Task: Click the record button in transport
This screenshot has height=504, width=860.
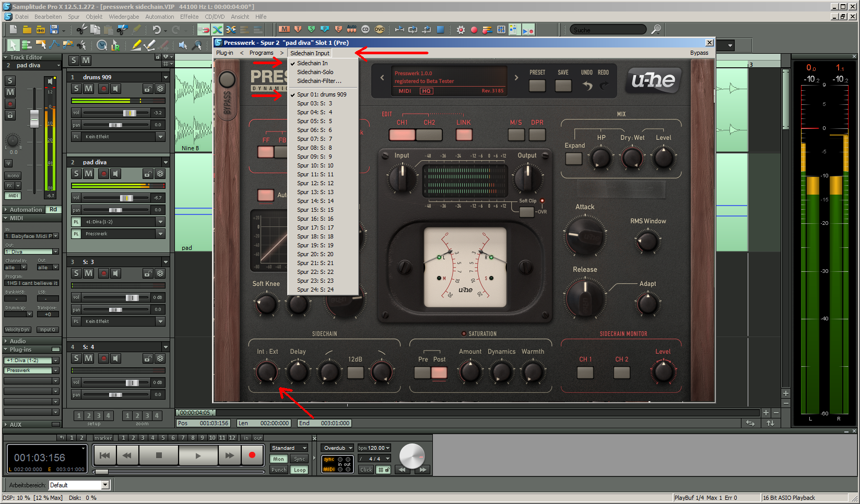Action: [x=252, y=455]
